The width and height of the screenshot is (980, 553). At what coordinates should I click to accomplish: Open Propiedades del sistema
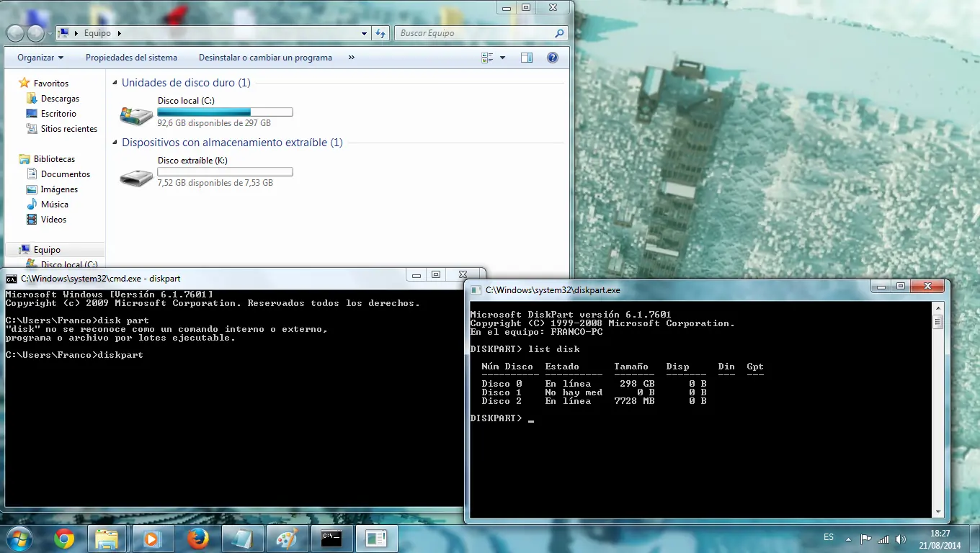click(131, 58)
